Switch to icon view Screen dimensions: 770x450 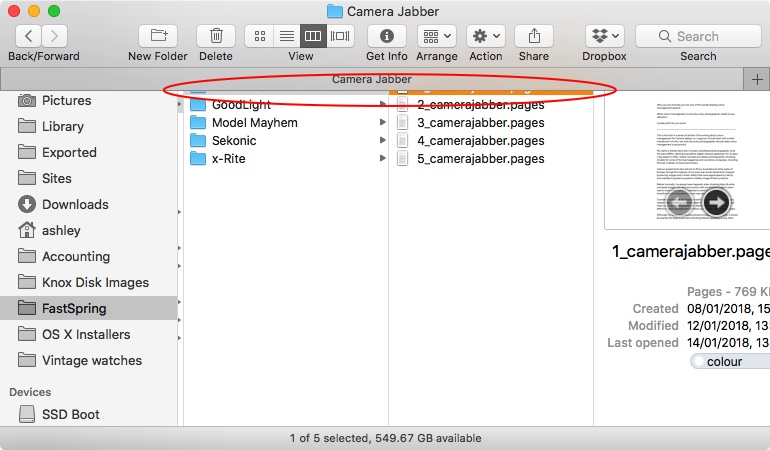pyautogui.click(x=260, y=36)
